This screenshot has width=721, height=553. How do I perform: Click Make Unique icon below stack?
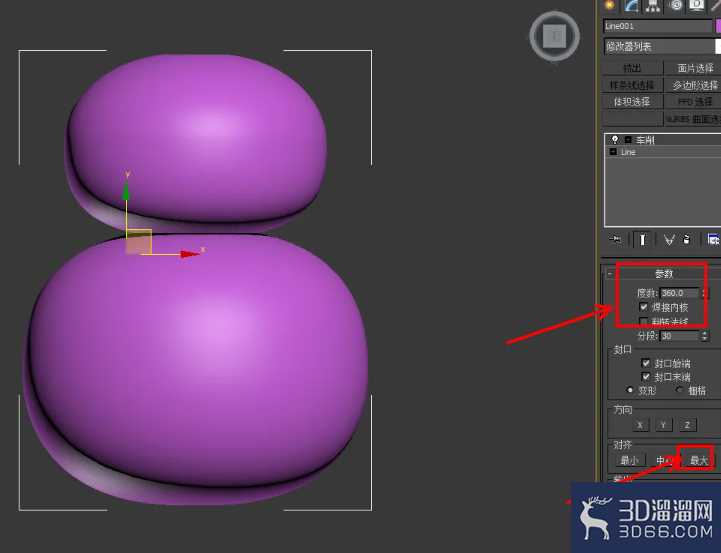pos(669,239)
